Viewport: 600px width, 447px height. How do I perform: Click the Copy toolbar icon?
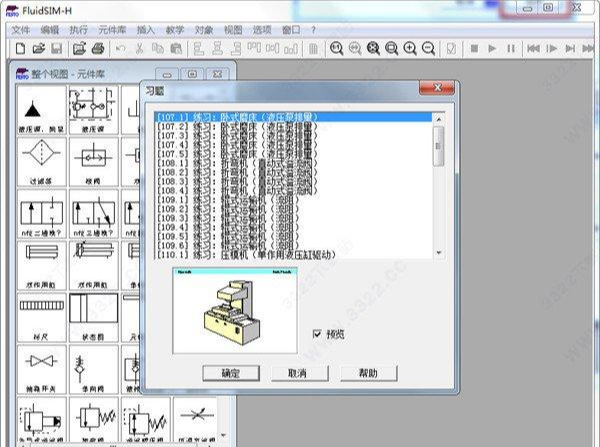point(158,49)
